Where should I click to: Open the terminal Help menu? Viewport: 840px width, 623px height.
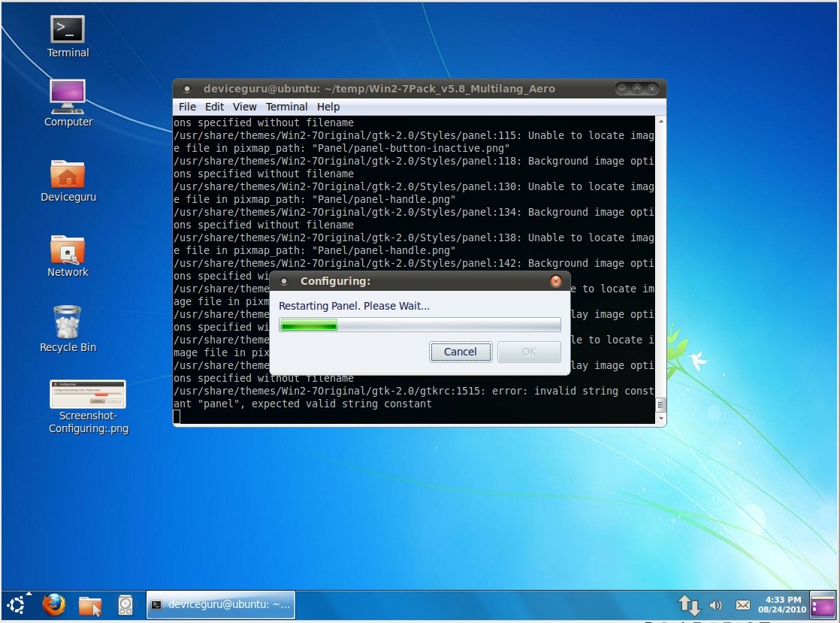click(x=328, y=107)
